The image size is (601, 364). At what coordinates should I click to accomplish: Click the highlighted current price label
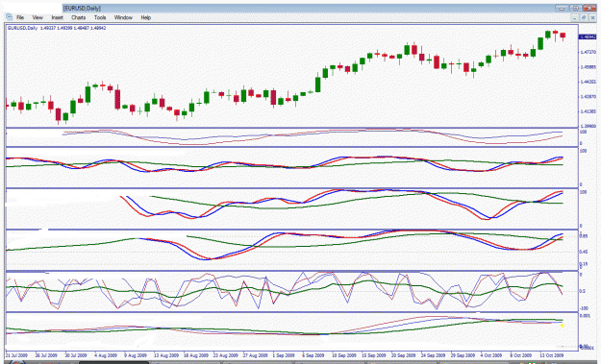click(x=588, y=36)
